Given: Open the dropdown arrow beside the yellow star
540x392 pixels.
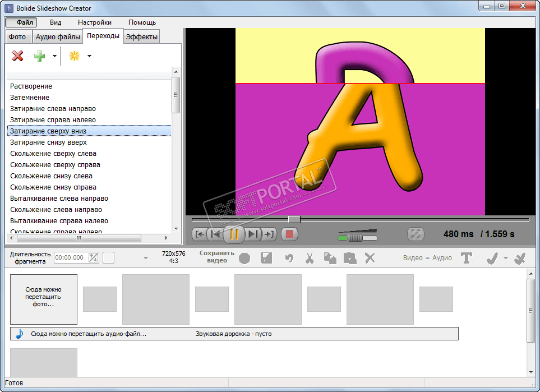Looking at the screenshot, I should [x=89, y=56].
